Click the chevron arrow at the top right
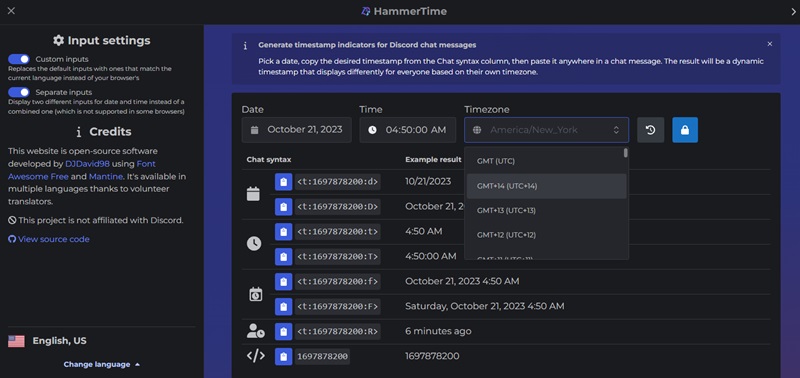800x378 pixels. click(793, 12)
